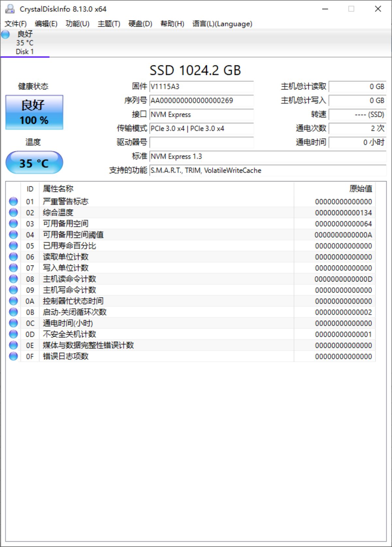Image resolution: width=392 pixels, height=547 pixels.
Task: Open the 功能(U) menu
Action: [77, 24]
